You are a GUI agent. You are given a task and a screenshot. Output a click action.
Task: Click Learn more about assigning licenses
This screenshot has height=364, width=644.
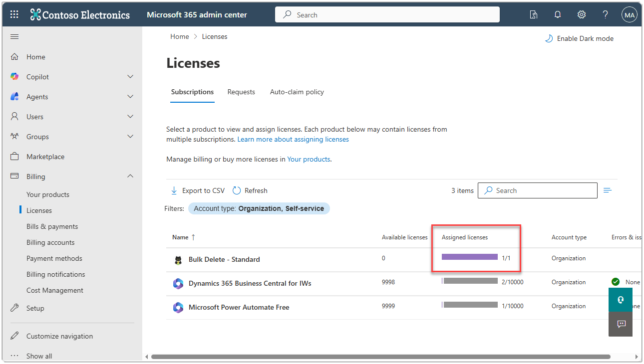293,139
